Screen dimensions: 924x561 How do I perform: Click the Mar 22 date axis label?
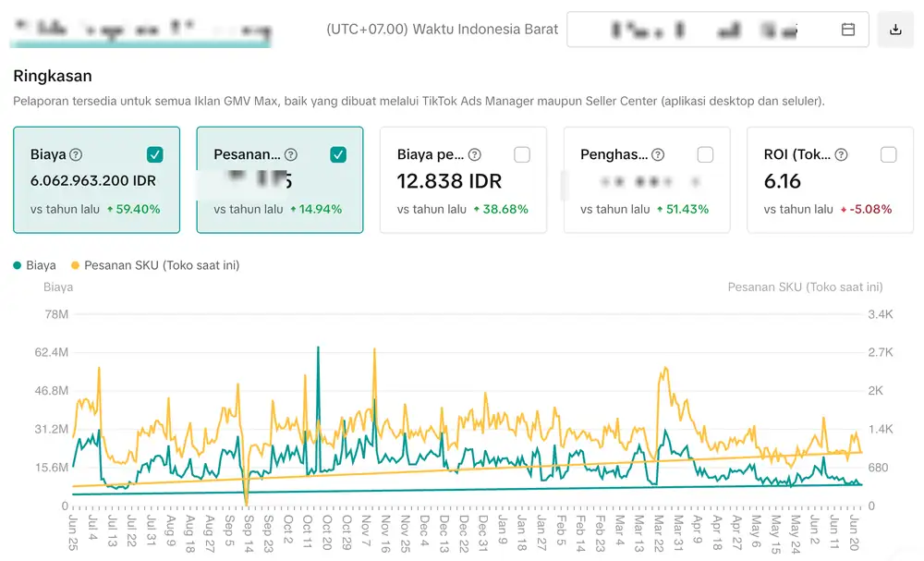(658, 534)
